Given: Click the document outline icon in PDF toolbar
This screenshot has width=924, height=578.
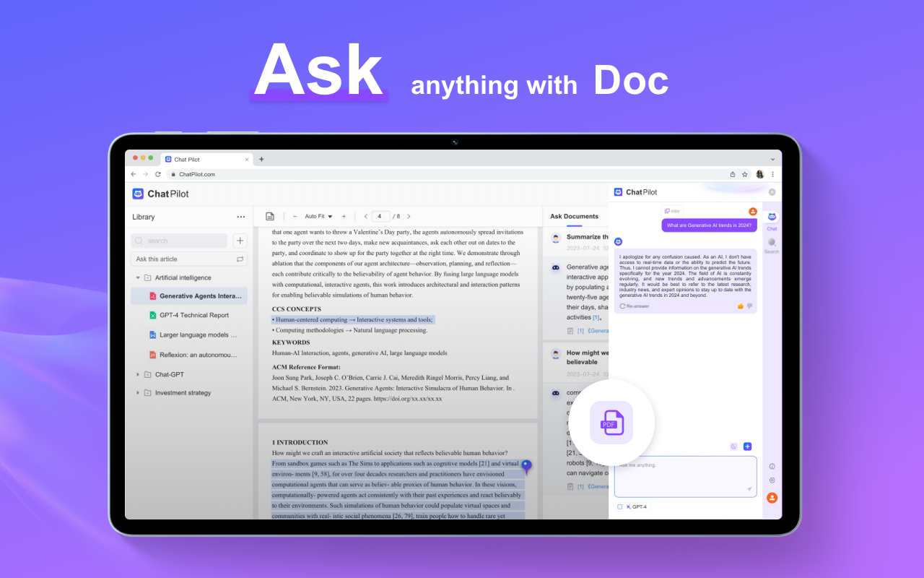Looking at the screenshot, I should (270, 216).
